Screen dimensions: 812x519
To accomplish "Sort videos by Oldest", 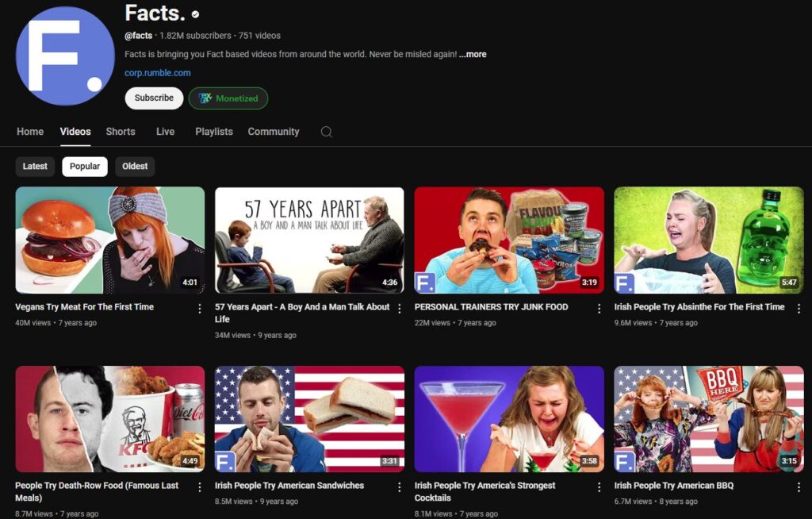I will tap(135, 167).
